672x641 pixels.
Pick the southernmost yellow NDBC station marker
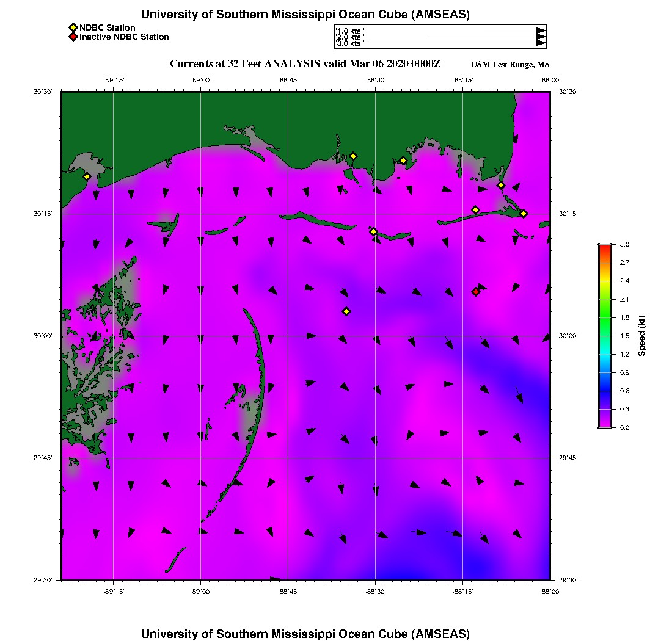tap(346, 311)
